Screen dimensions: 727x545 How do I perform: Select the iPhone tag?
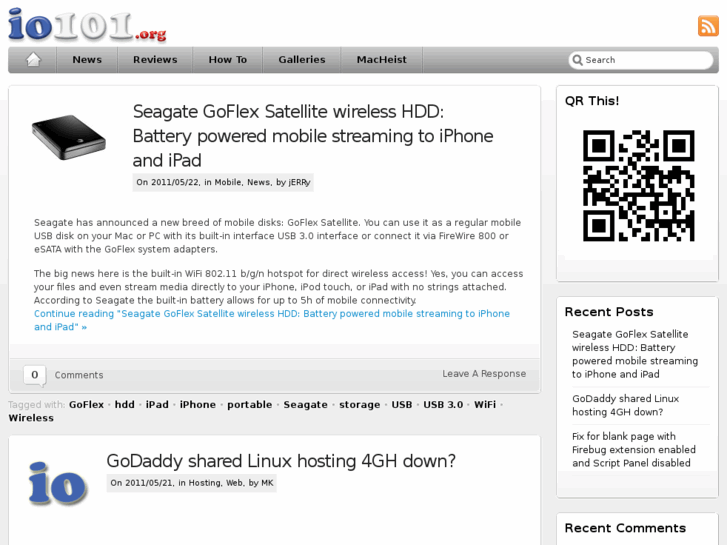pos(198,404)
